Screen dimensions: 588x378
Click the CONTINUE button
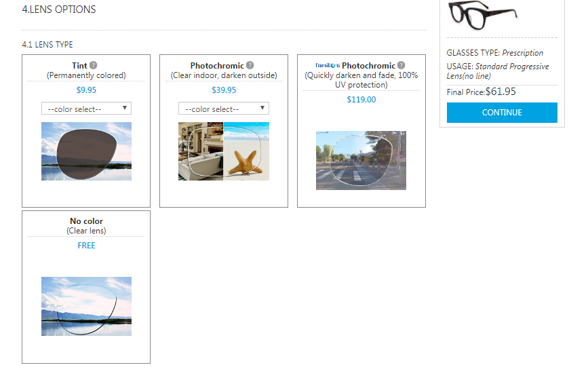click(502, 113)
